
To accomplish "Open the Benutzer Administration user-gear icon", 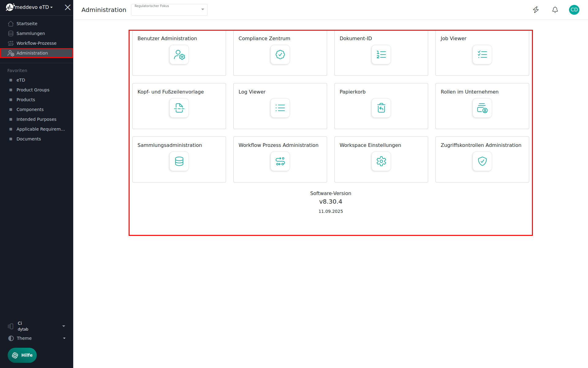I will click(179, 55).
